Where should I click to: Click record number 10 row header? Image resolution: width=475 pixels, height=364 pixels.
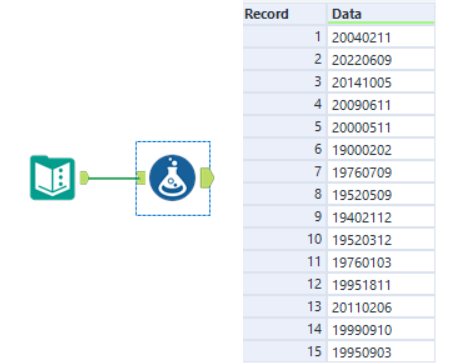click(x=284, y=239)
